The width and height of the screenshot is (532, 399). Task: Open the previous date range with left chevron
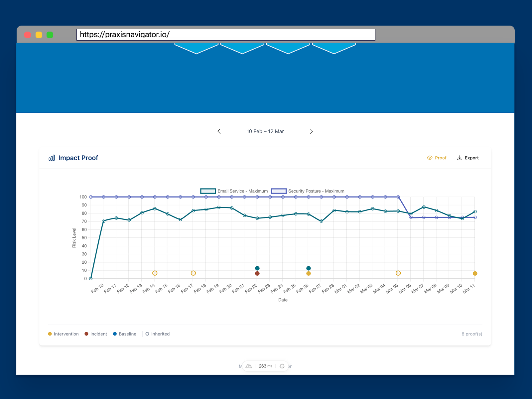tap(219, 131)
